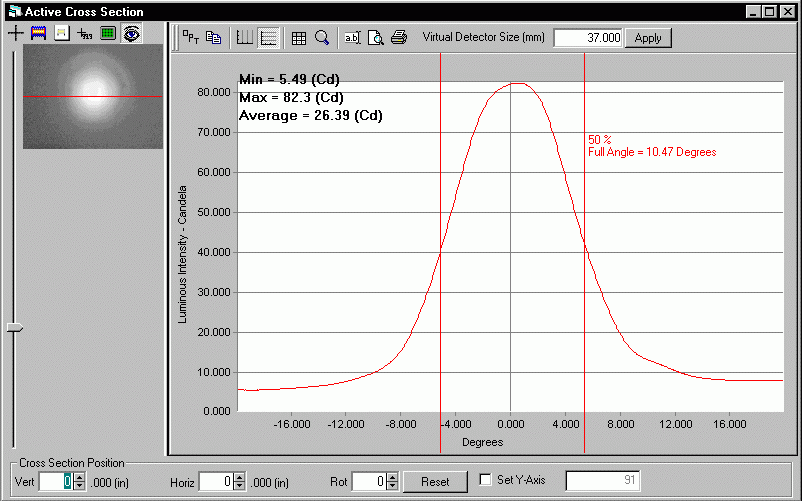
Task: Decrease the Horiz value with down arrow
Action: pyautogui.click(x=239, y=486)
